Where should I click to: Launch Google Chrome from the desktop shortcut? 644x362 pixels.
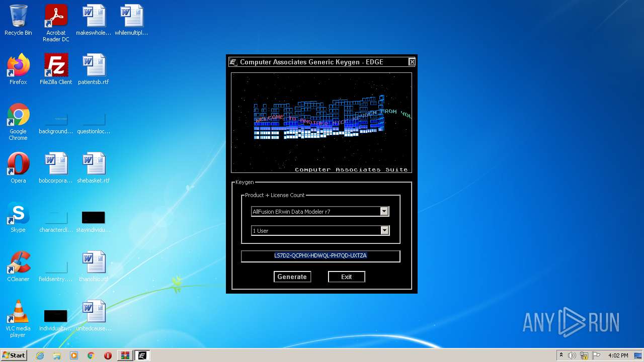point(18,122)
